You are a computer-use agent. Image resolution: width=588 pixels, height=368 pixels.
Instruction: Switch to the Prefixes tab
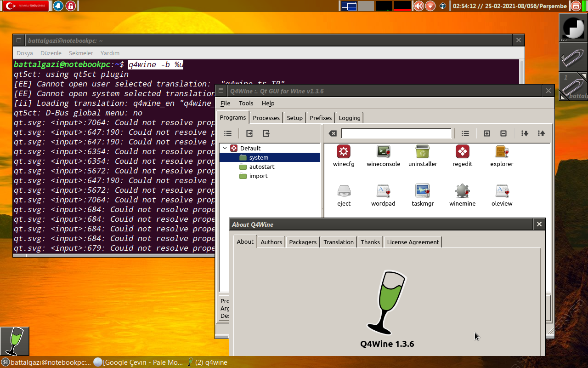[x=321, y=118]
